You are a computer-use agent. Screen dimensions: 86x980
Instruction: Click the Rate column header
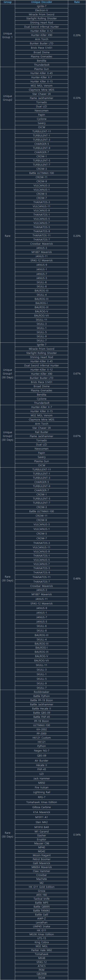point(77,2)
